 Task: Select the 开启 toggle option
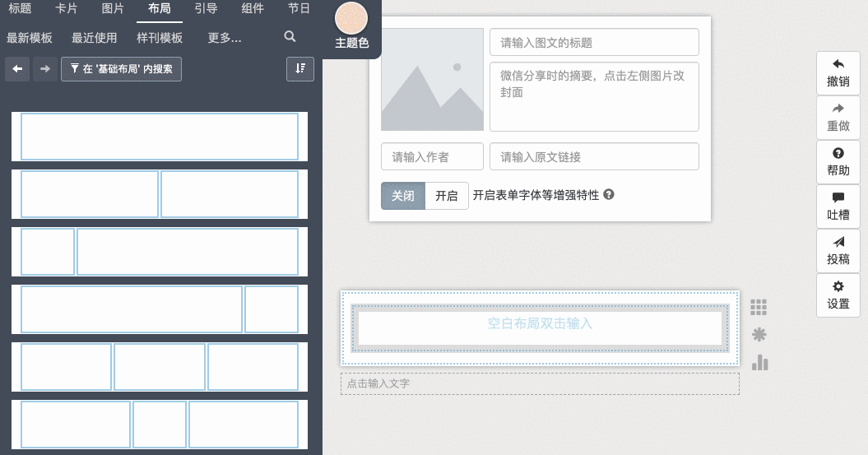point(446,196)
